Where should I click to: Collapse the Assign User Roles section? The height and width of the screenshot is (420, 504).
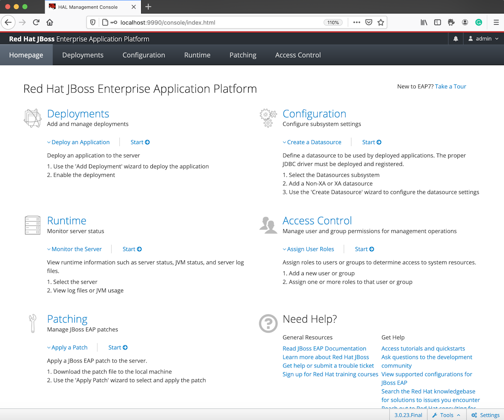(x=309, y=249)
